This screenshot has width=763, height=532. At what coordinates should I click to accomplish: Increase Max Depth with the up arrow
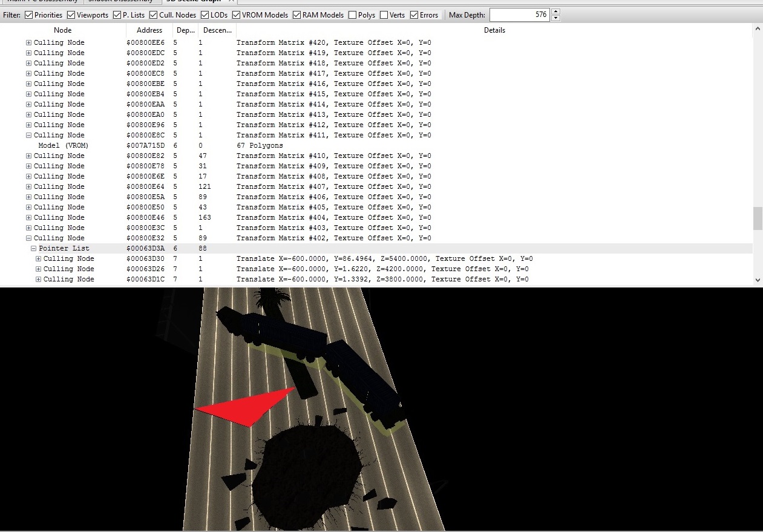coord(555,11)
